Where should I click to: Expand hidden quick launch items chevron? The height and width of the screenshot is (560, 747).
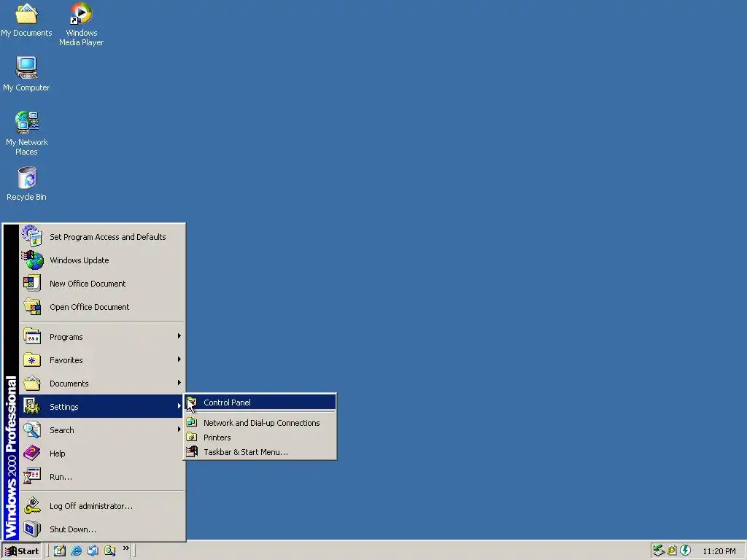pyautogui.click(x=125, y=548)
